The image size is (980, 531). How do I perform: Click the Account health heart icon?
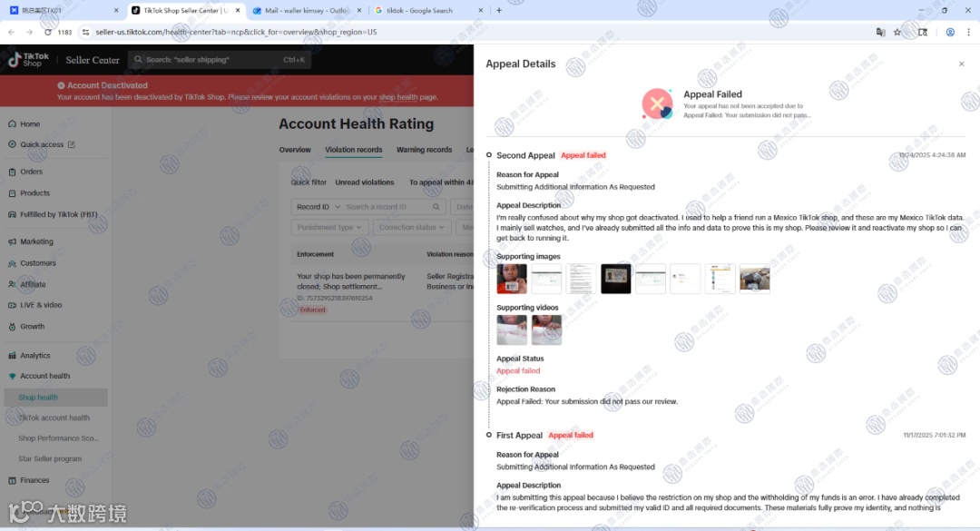12,376
